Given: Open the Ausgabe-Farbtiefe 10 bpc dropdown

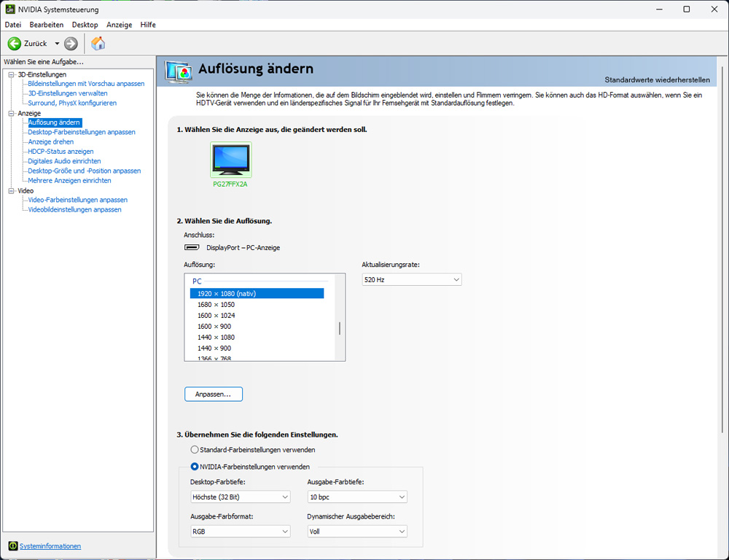Looking at the screenshot, I should coord(357,497).
